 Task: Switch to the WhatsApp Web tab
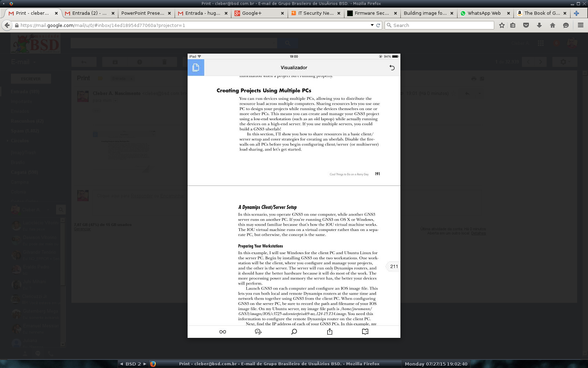(x=485, y=13)
